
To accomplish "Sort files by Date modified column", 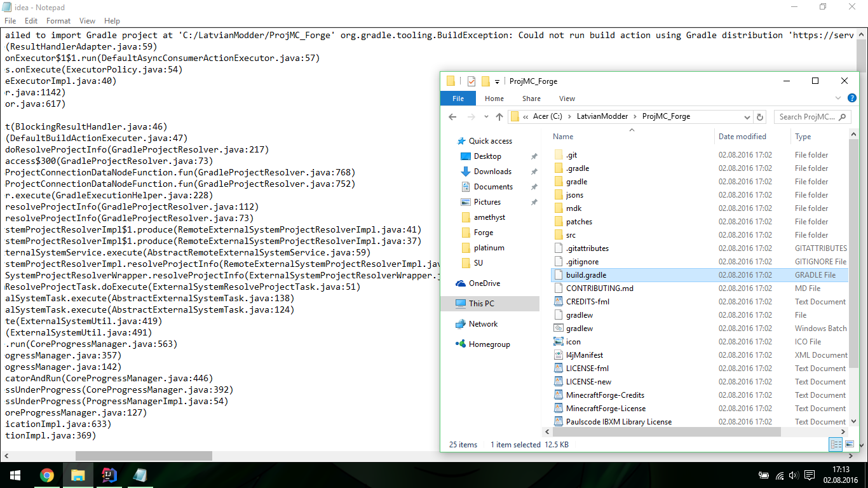I will tap(742, 137).
